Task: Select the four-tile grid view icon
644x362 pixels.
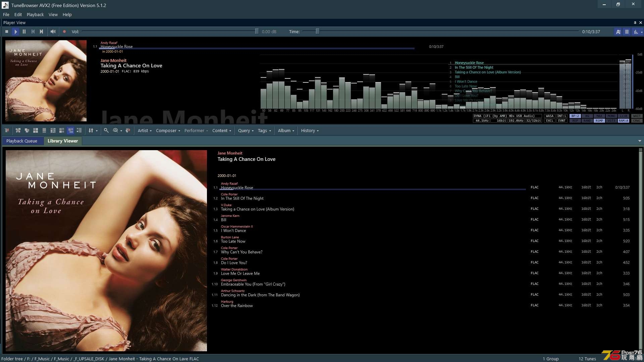Action: pyautogui.click(x=36, y=130)
